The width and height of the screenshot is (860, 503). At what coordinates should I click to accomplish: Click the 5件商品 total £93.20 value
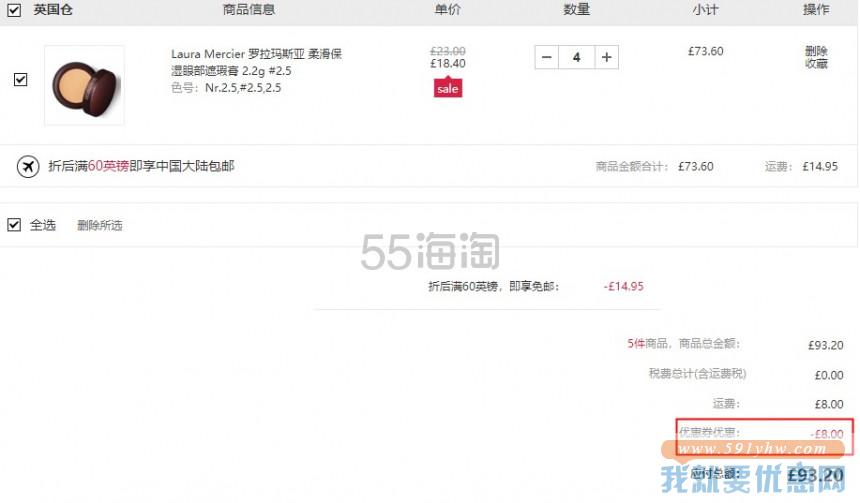click(825, 345)
